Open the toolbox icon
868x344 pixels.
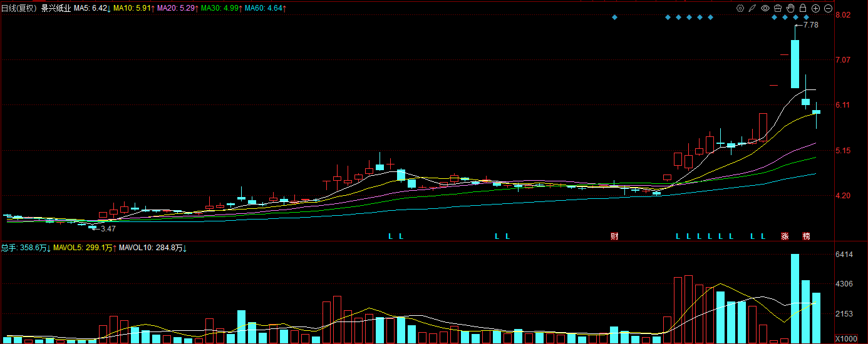tap(778, 8)
